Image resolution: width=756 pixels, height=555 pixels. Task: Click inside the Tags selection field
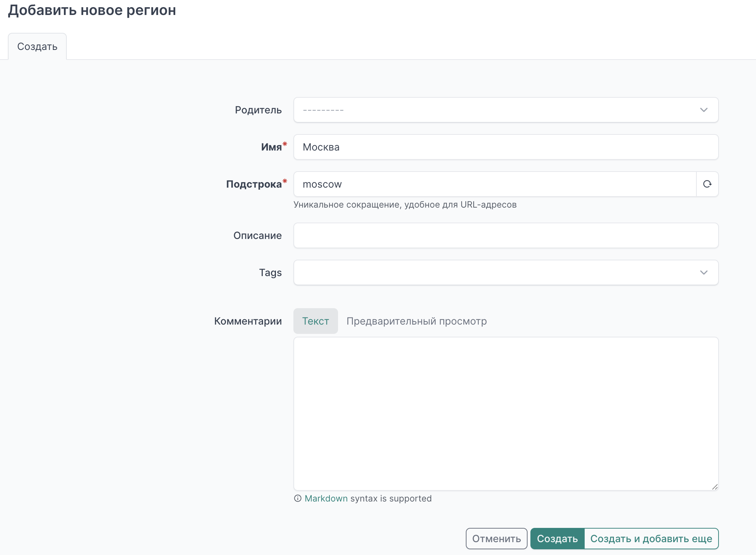coord(493,273)
